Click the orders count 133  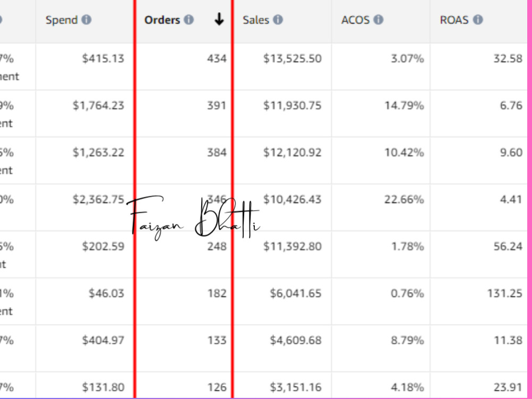(x=217, y=340)
